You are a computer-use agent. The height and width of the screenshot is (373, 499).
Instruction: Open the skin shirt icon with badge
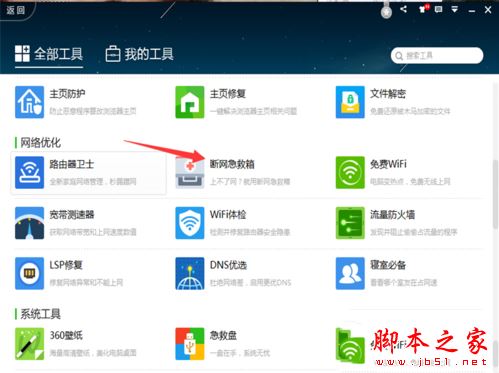coord(423,9)
